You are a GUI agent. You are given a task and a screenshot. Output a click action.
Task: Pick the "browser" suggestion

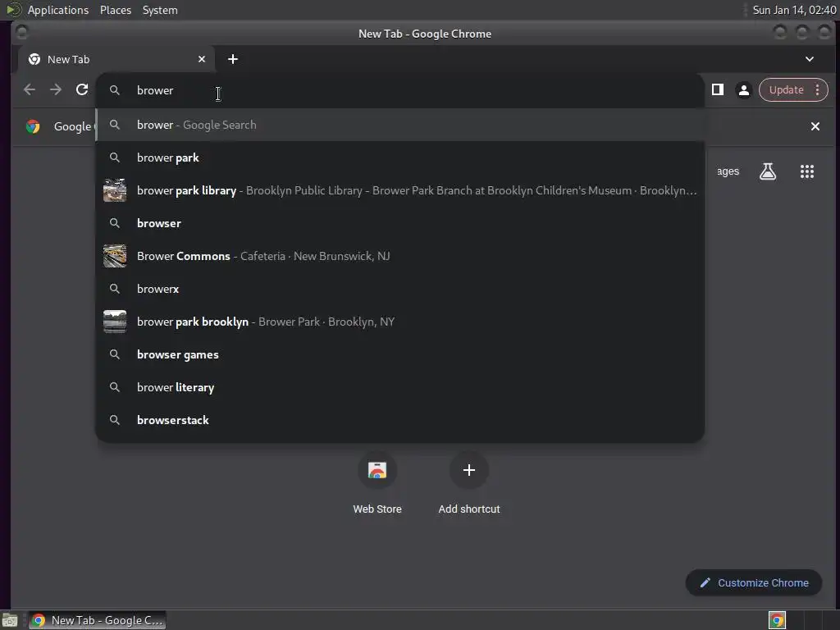click(399, 223)
